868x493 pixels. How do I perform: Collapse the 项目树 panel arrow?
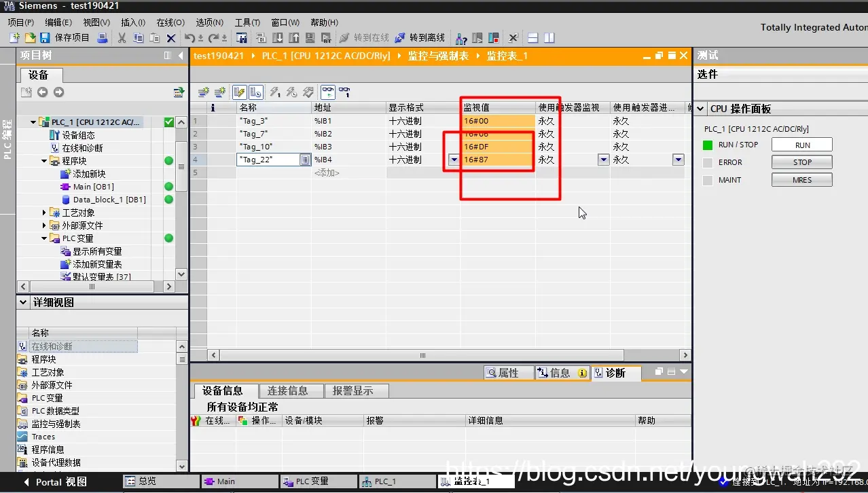[x=181, y=56]
